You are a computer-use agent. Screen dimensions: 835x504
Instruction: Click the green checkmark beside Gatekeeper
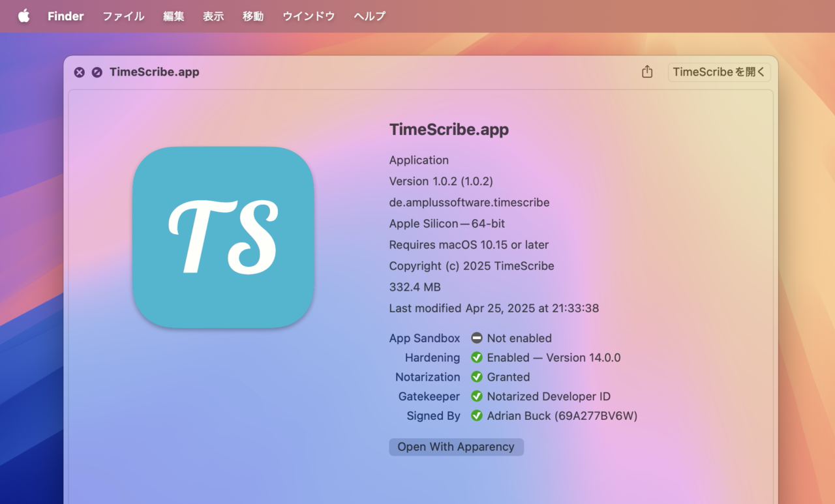pyautogui.click(x=477, y=396)
